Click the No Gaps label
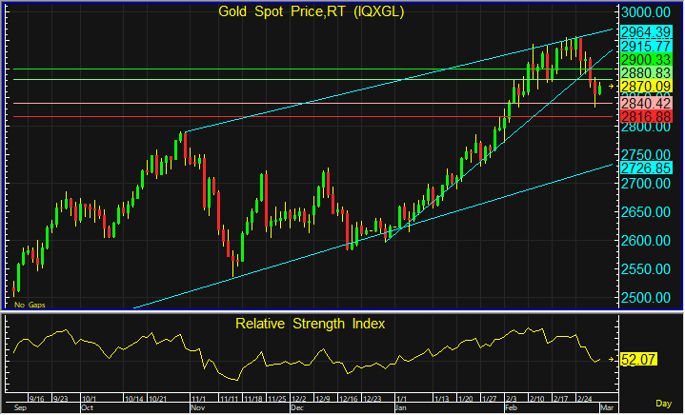The image size is (685, 415). [30, 305]
